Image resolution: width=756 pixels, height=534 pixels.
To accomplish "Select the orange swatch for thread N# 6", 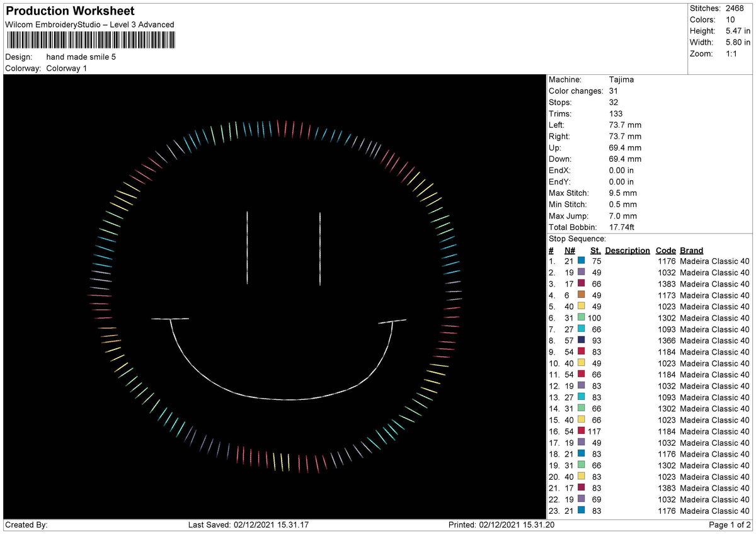I will point(580,295).
